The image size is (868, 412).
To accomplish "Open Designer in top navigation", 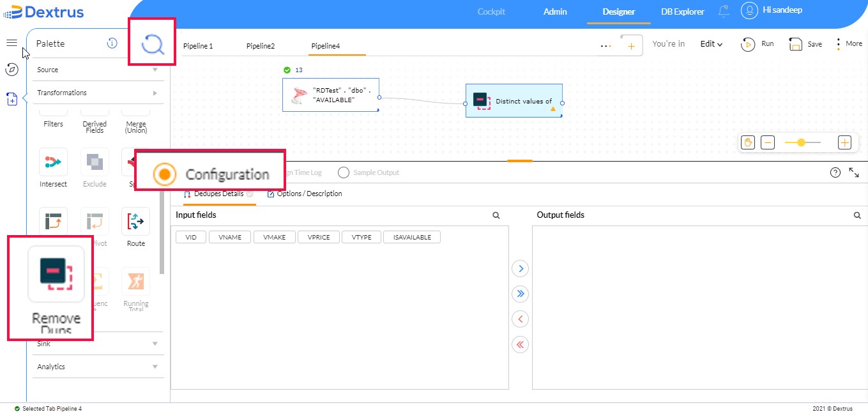I will tap(619, 11).
